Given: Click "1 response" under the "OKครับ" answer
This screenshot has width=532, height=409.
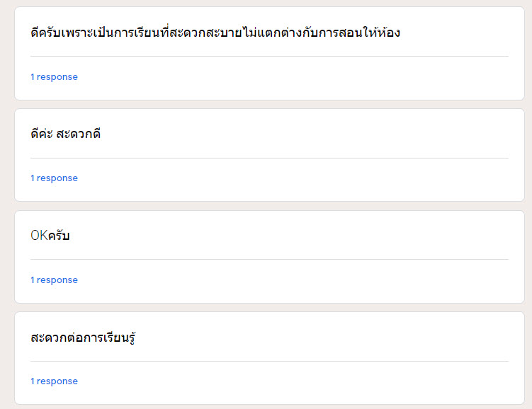Looking at the screenshot, I should (54, 280).
